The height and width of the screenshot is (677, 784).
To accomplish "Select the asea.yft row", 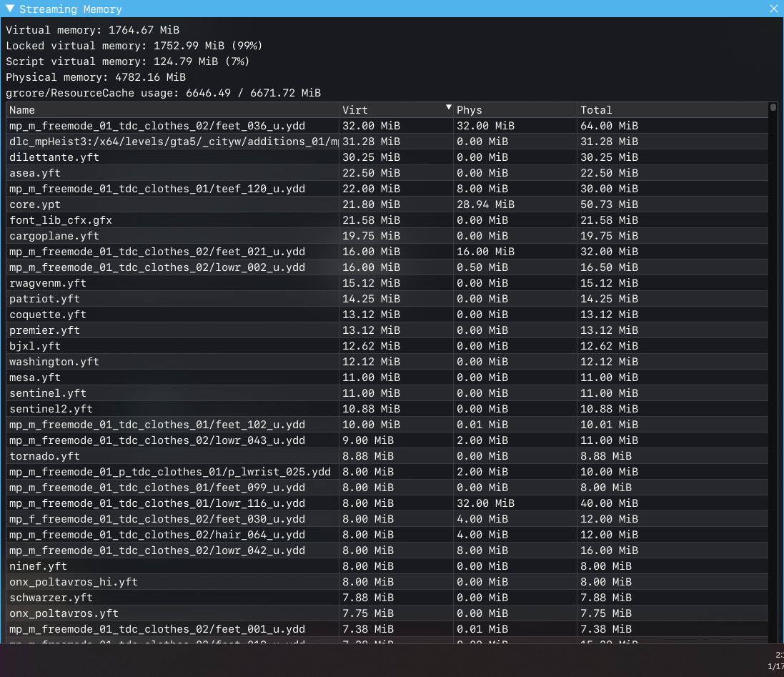I will click(387, 173).
